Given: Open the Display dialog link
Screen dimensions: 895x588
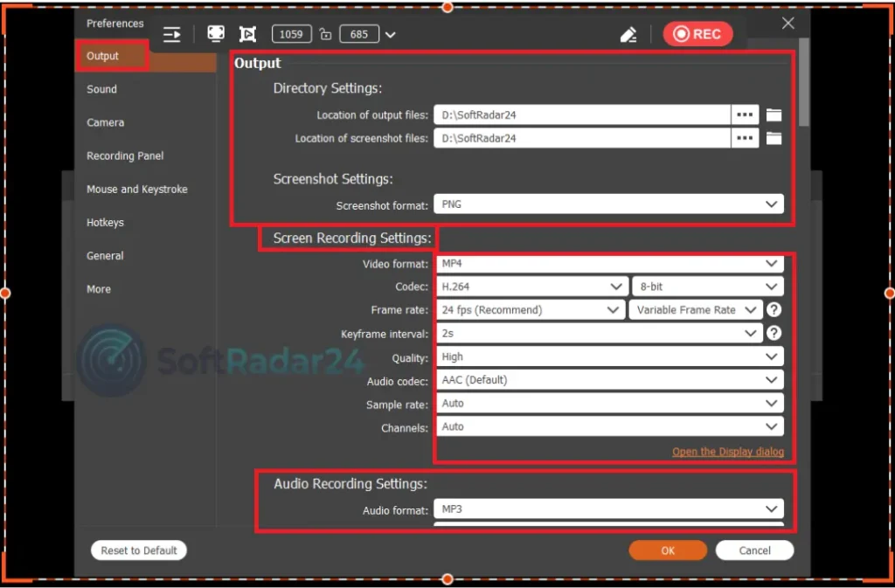Looking at the screenshot, I should (x=728, y=452).
